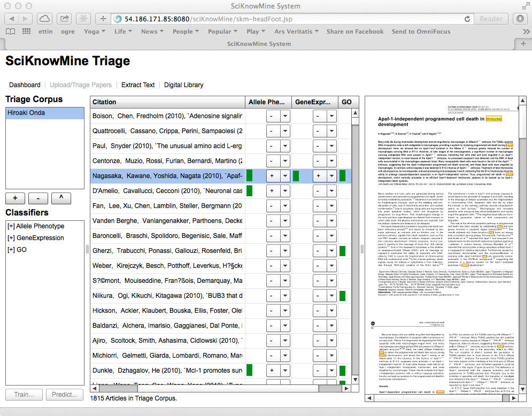
Task: Switch to the Extract Text tab
Action: [x=138, y=85]
